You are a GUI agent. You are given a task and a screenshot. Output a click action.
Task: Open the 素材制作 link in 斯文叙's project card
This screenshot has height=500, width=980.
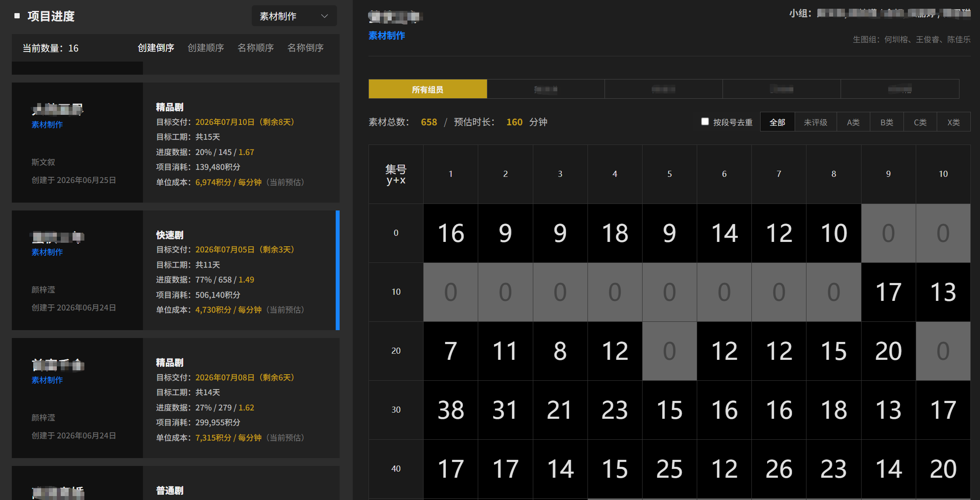pyautogui.click(x=47, y=124)
